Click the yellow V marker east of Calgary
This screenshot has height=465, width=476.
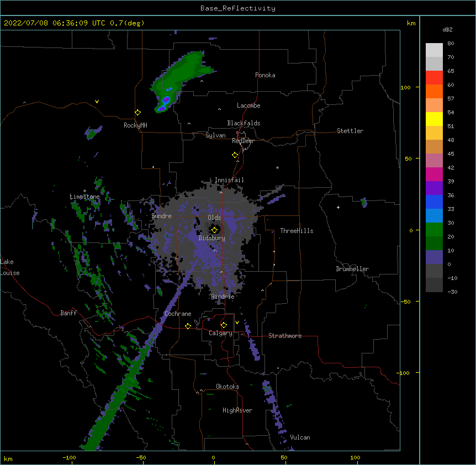(237, 323)
